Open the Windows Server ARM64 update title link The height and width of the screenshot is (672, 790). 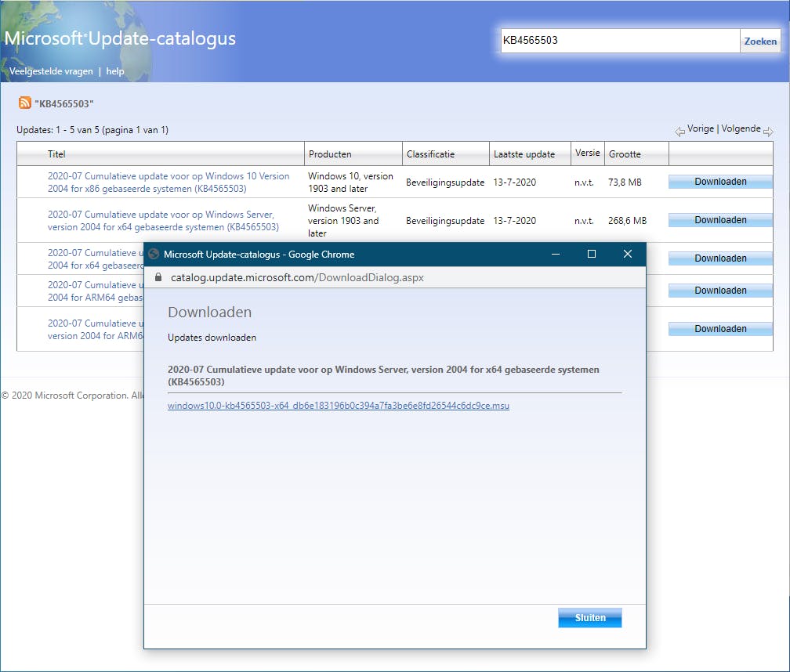tap(96, 329)
